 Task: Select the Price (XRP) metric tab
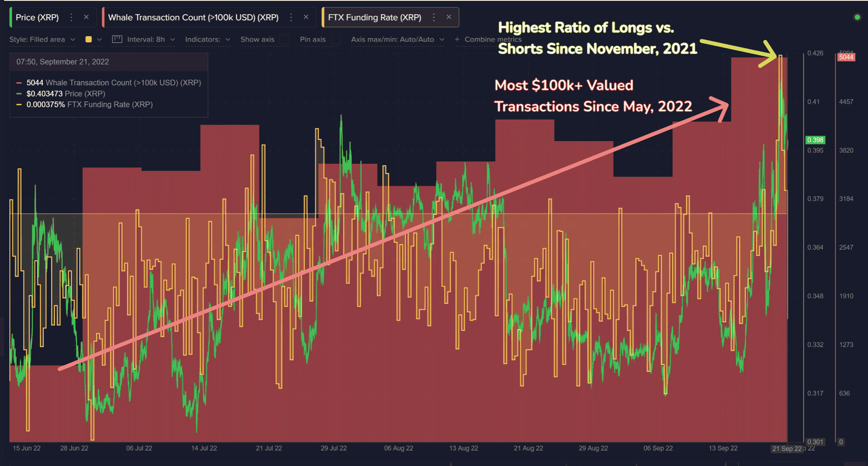(x=37, y=17)
